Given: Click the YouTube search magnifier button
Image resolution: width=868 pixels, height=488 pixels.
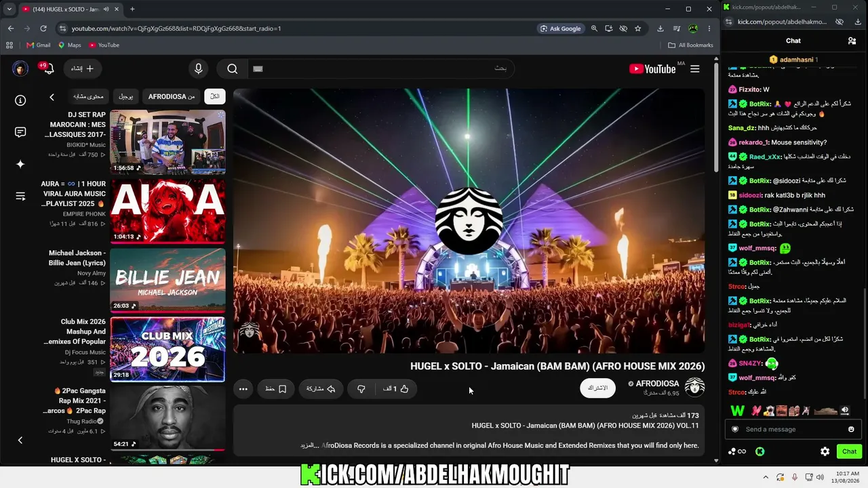Looking at the screenshot, I should [x=233, y=68].
